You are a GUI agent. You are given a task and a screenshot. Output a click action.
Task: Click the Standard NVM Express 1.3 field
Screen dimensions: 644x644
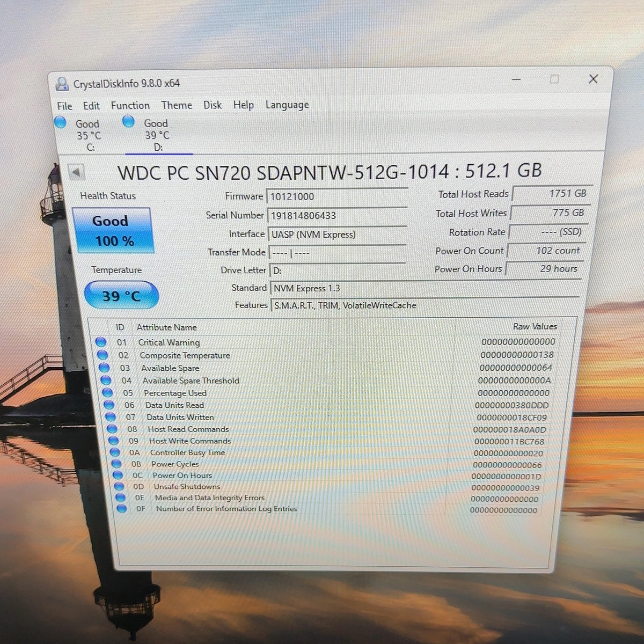pyautogui.click(x=425, y=288)
